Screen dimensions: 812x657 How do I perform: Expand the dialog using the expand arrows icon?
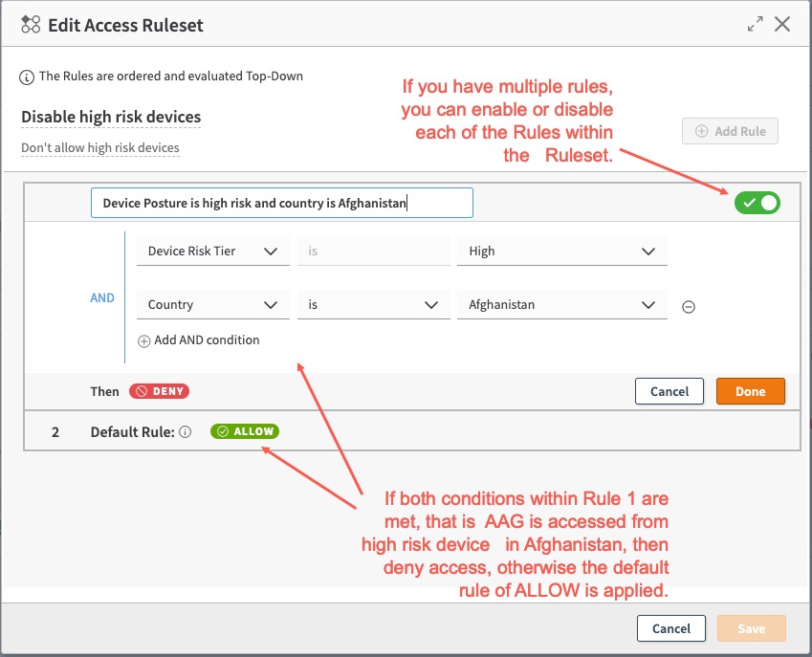[x=756, y=24]
